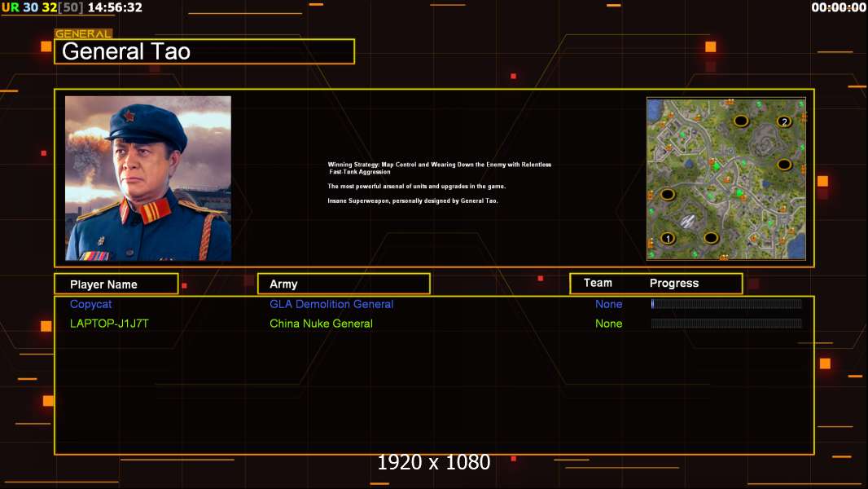This screenshot has width=868, height=489.
Task: Click LAPTOP-J1J7T's team value None
Action: [608, 324]
